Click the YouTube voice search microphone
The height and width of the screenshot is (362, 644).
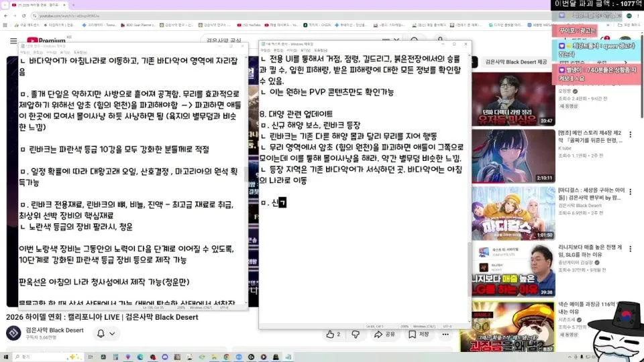point(440,40)
